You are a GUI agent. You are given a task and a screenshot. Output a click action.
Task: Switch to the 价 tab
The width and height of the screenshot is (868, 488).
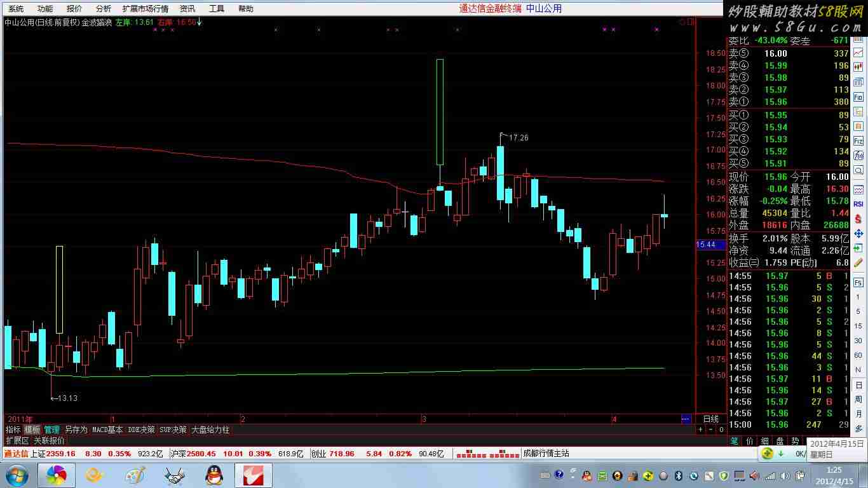click(750, 440)
